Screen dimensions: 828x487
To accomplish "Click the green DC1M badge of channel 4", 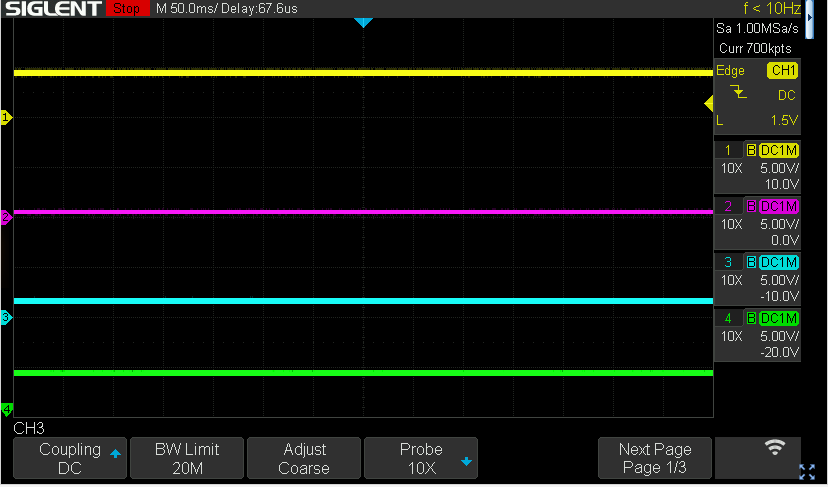I will point(779,319).
